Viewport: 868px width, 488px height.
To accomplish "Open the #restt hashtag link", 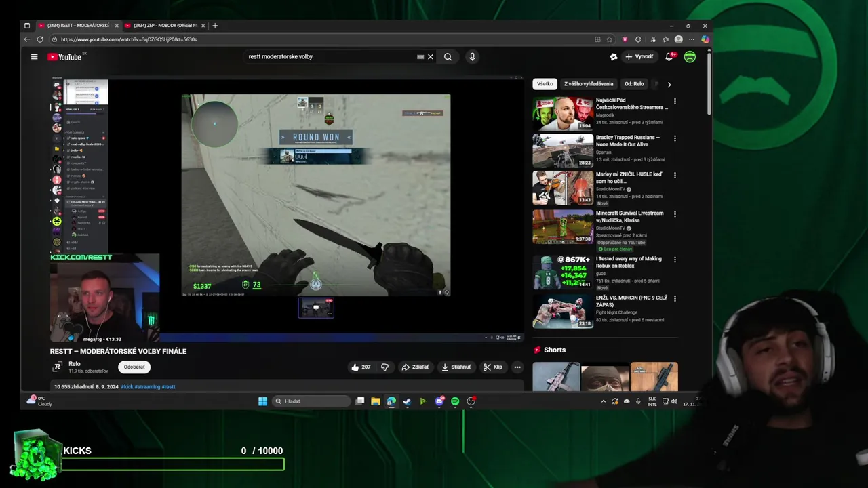I will coord(168,387).
